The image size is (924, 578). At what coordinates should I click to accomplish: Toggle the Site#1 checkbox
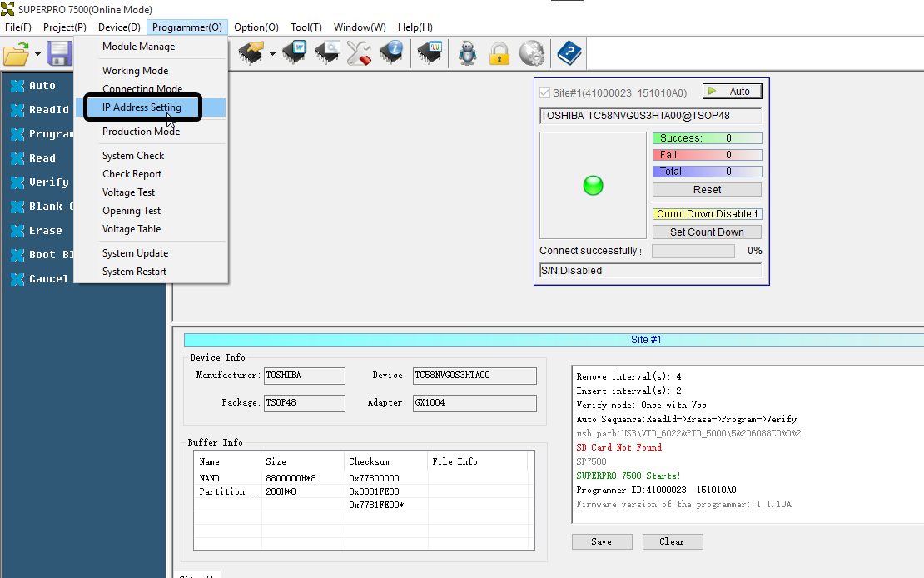pyautogui.click(x=544, y=92)
